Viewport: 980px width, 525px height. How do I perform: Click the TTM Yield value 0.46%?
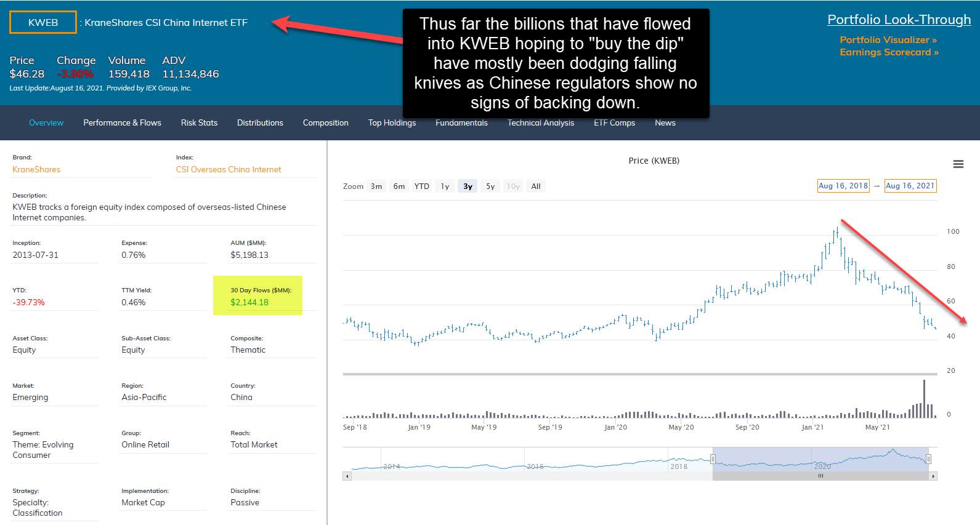point(134,303)
